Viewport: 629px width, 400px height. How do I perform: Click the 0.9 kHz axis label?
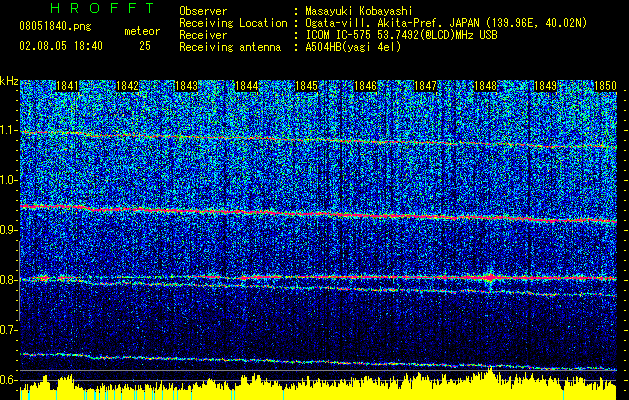tap(9, 230)
